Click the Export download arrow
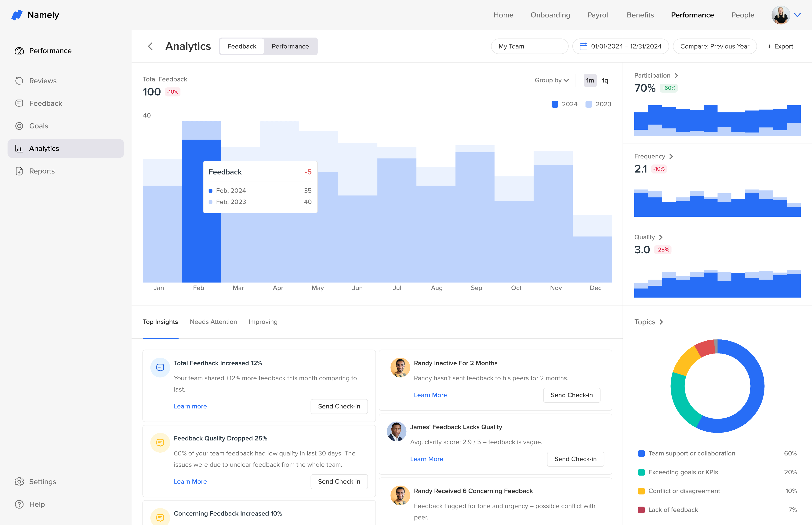812x525 pixels. click(x=769, y=47)
